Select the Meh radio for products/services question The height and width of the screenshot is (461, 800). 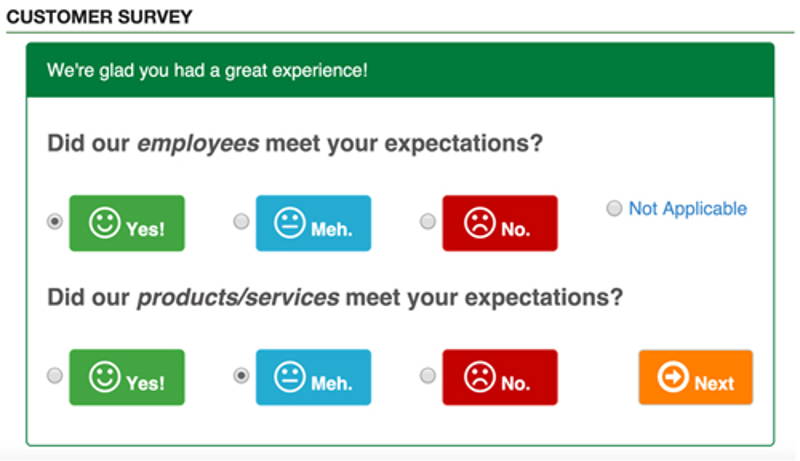(x=241, y=376)
